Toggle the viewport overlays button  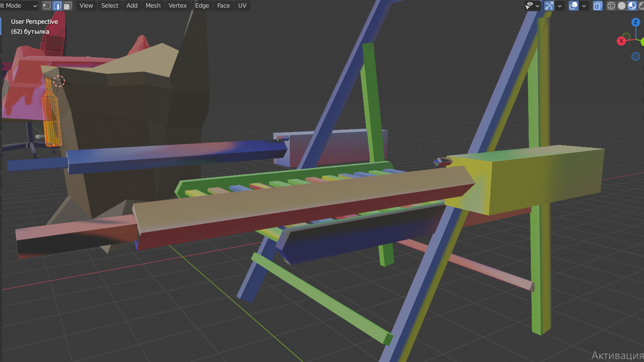574,6
